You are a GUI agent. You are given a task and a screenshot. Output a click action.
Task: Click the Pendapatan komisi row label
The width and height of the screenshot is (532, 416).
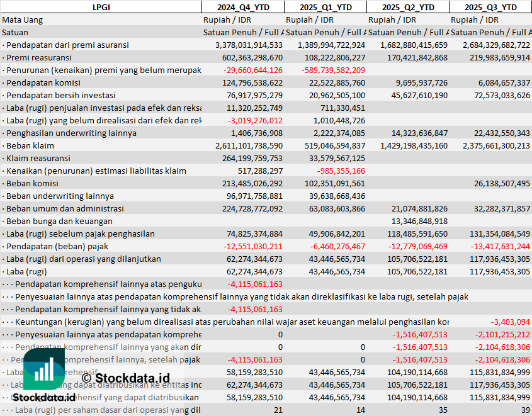[43, 82]
